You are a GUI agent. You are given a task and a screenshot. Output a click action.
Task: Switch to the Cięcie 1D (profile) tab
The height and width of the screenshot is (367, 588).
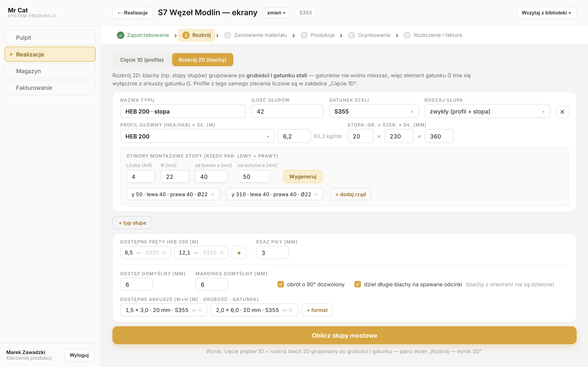click(142, 60)
